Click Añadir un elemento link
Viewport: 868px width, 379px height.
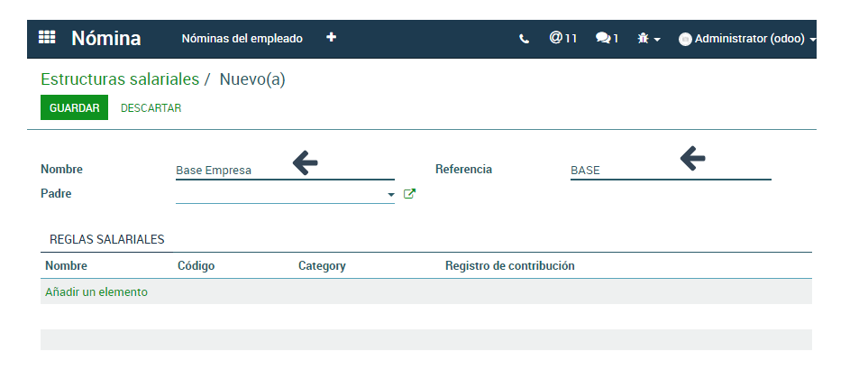click(96, 292)
